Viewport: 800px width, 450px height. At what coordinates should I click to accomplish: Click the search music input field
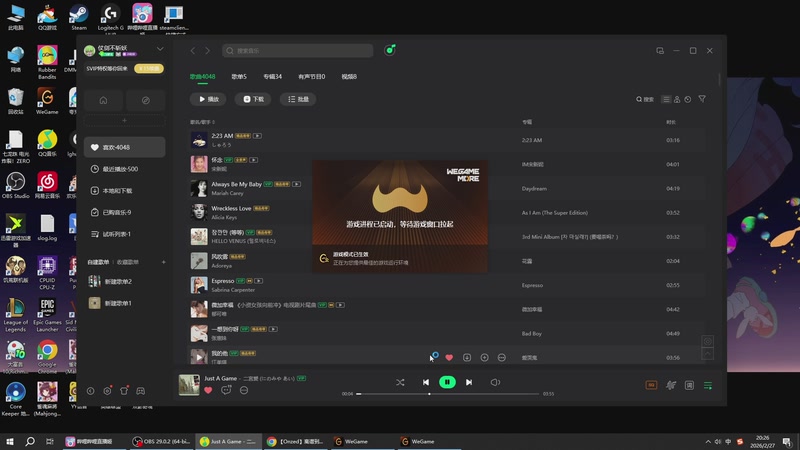(297, 51)
